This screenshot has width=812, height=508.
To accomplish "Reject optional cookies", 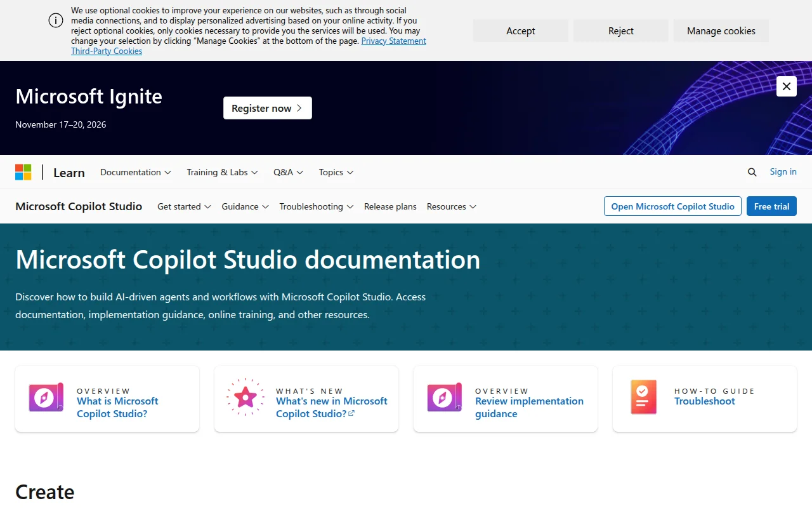I will pyautogui.click(x=621, y=30).
